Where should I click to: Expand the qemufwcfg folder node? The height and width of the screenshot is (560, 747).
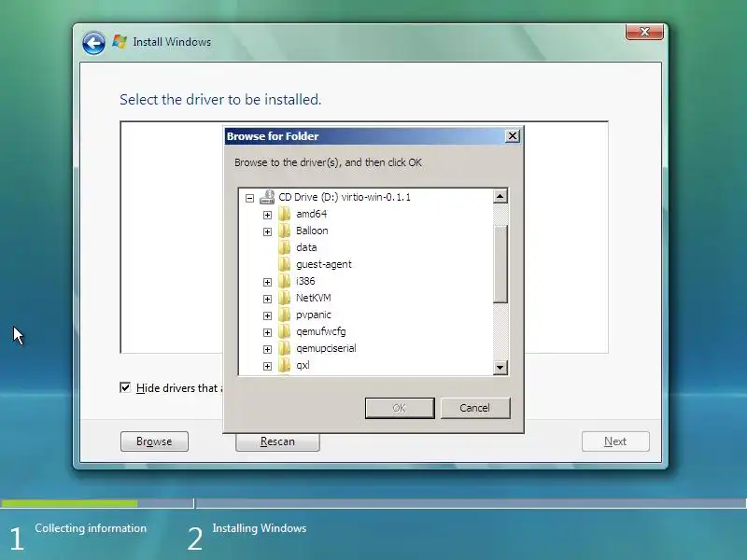(x=267, y=332)
